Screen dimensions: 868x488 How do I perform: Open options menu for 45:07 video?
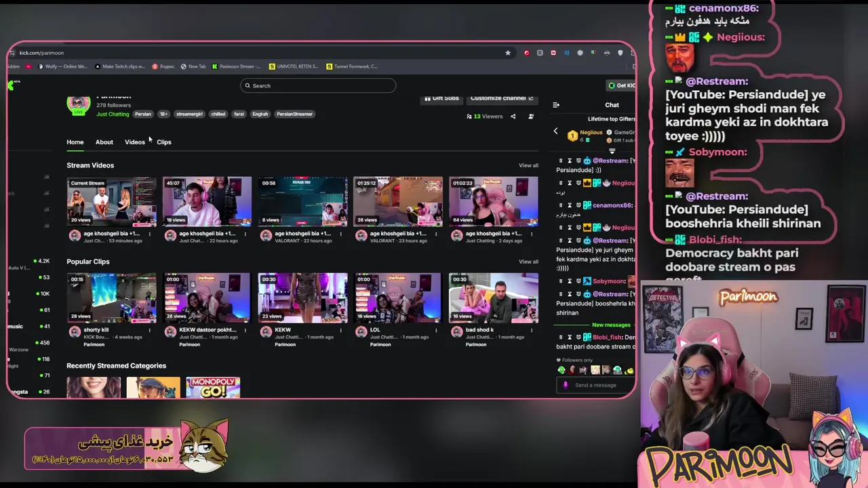pyautogui.click(x=245, y=234)
